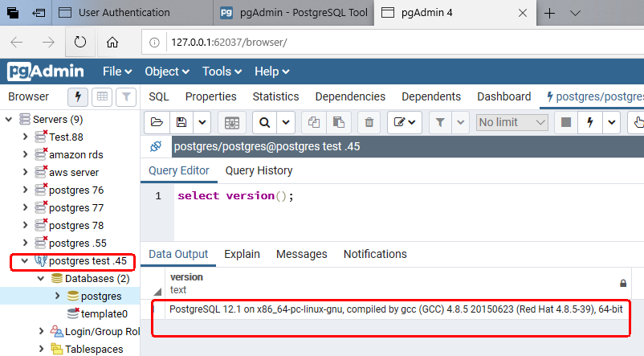Viewport: 644px width, 356px height.
Task: Switch to the Dependents tab
Action: (x=431, y=96)
